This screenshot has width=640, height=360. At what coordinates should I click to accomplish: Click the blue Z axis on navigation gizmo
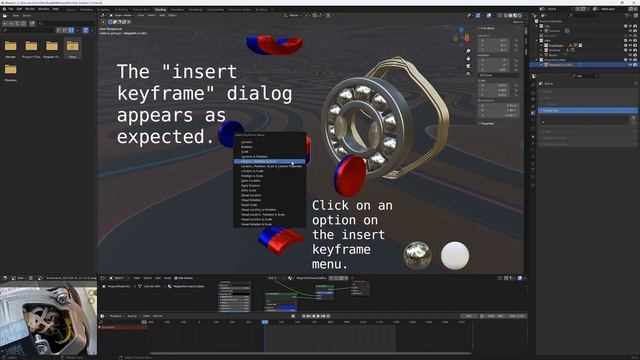[x=461, y=30]
